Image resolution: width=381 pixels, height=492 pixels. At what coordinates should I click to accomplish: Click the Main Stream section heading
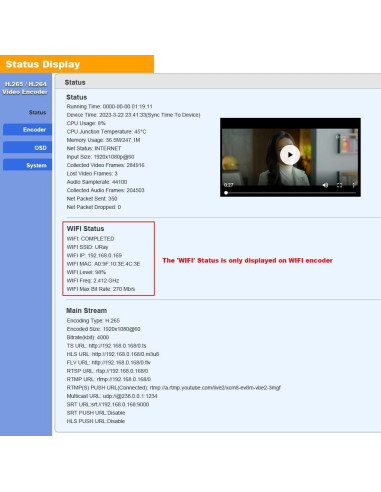(x=86, y=311)
